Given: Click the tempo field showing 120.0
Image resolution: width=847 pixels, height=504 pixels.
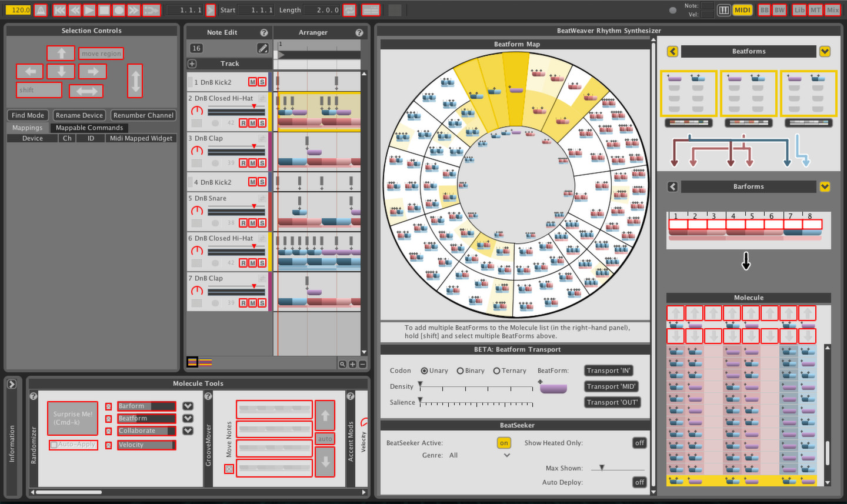Looking at the screenshot, I should pos(19,10).
